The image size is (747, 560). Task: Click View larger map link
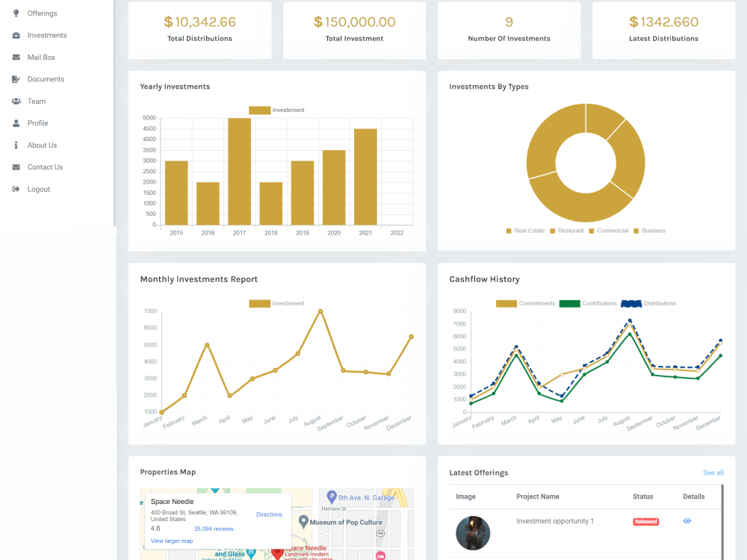click(x=172, y=541)
